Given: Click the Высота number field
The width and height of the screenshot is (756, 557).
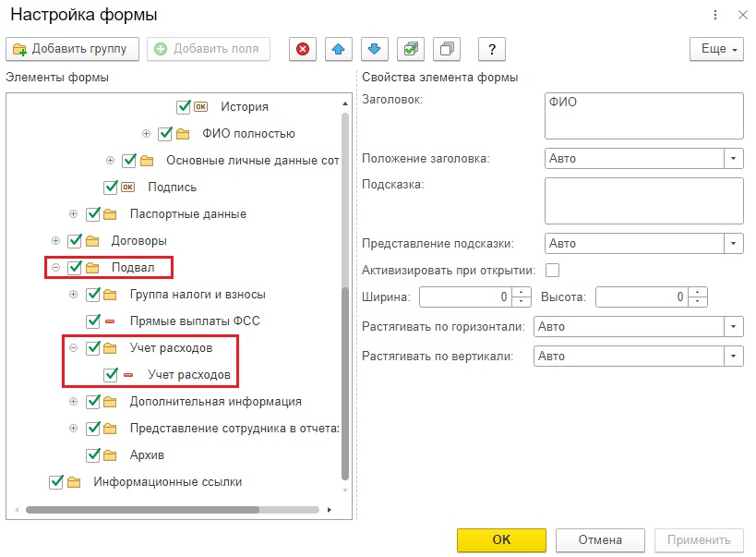Looking at the screenshot, I should [x=642, y=297].
